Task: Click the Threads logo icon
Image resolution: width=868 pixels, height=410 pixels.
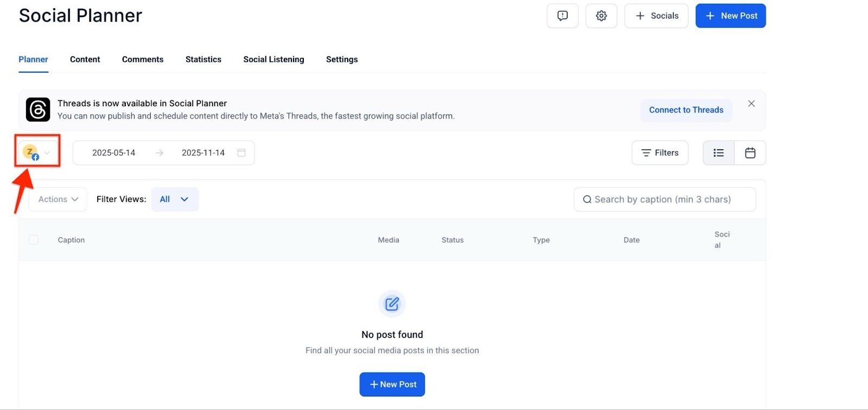Action: [38, 110]
